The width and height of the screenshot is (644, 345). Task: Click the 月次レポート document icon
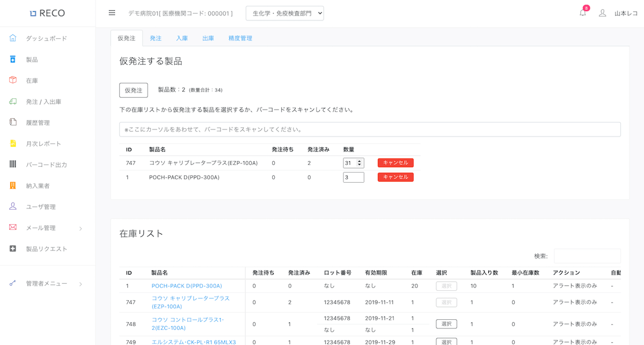coord(13,143)
